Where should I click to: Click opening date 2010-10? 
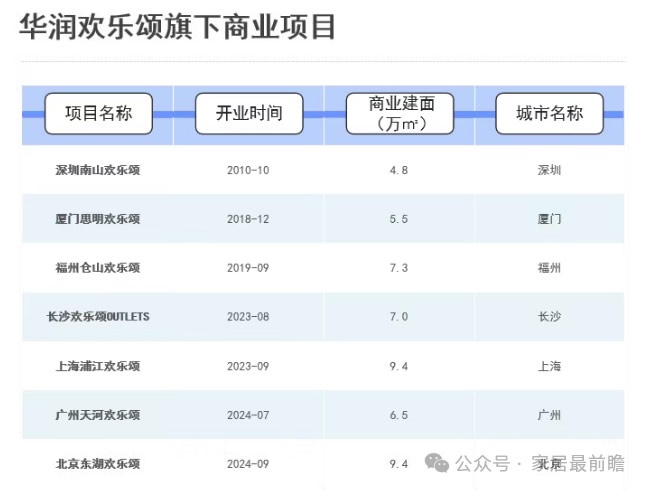click(248, 170)
